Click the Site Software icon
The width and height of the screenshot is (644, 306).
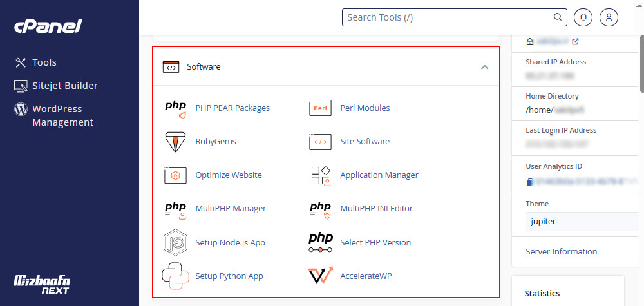320,142
